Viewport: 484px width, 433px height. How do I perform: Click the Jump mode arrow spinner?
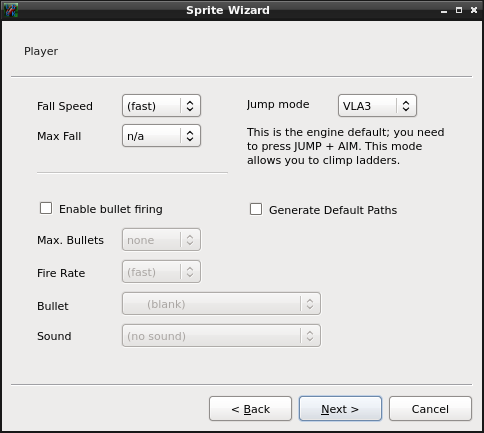click(406, 106)
